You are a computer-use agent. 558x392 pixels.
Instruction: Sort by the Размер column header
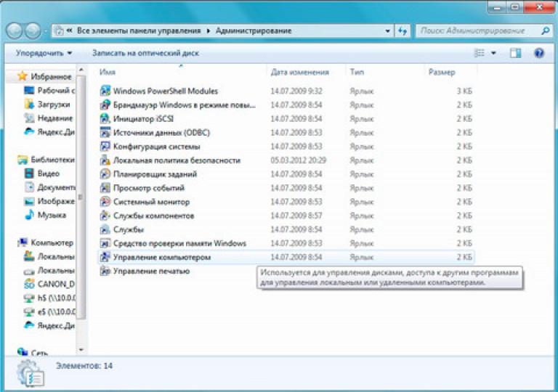tap(442, 72)
